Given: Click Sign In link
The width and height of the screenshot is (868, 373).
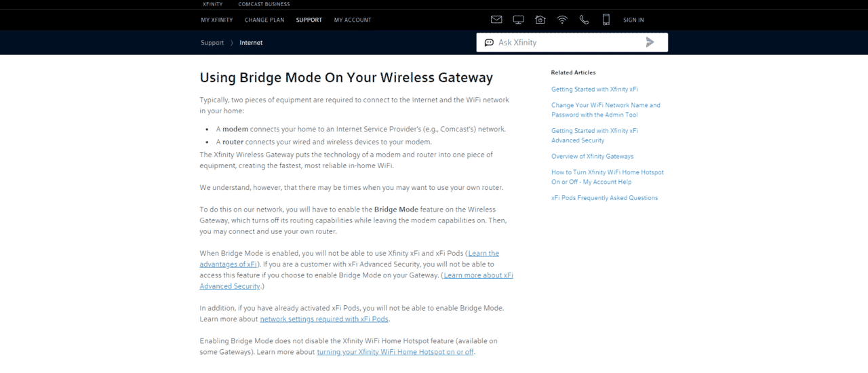Looking at the screenshot, I should pos(633,20).
